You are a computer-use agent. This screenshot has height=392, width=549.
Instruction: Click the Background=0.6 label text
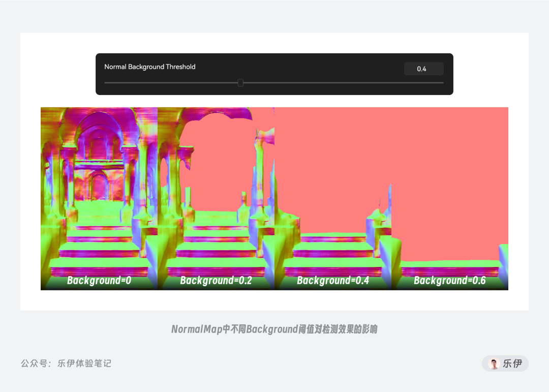(449, 280)
